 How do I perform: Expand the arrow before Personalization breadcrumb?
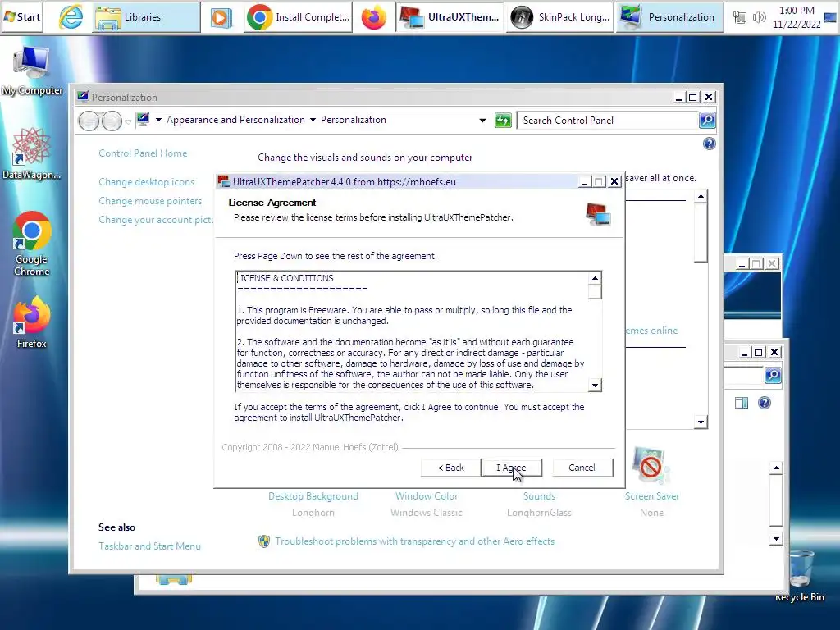pos(313,120)
